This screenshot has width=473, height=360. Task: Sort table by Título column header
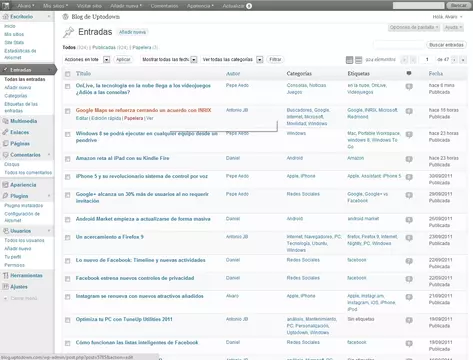83,74
